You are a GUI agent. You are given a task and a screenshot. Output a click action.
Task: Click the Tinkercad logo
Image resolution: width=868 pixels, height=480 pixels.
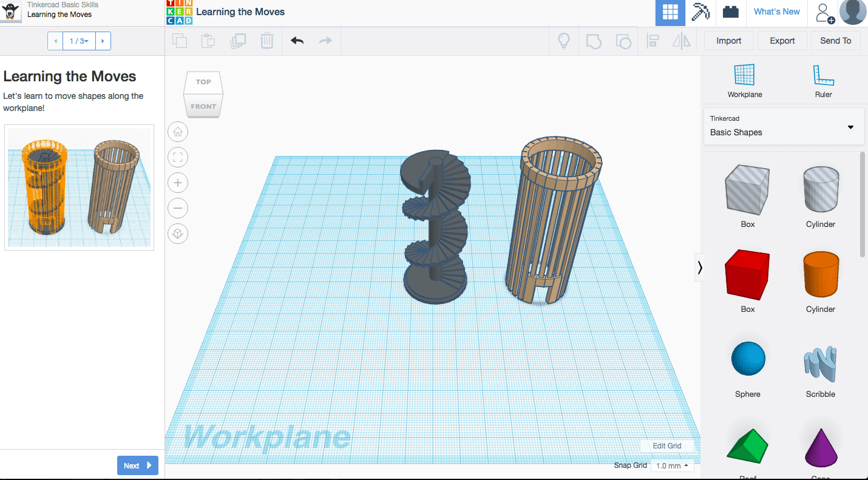(x=179, y=12)
